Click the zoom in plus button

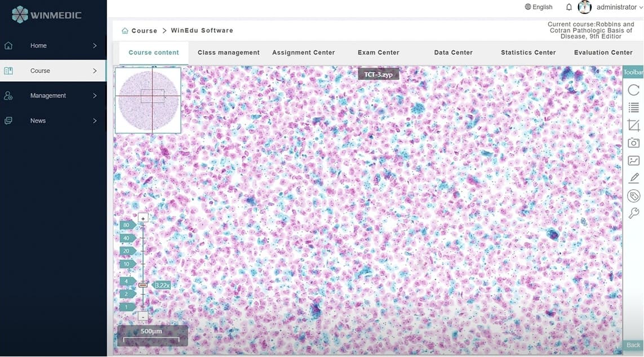143,218
